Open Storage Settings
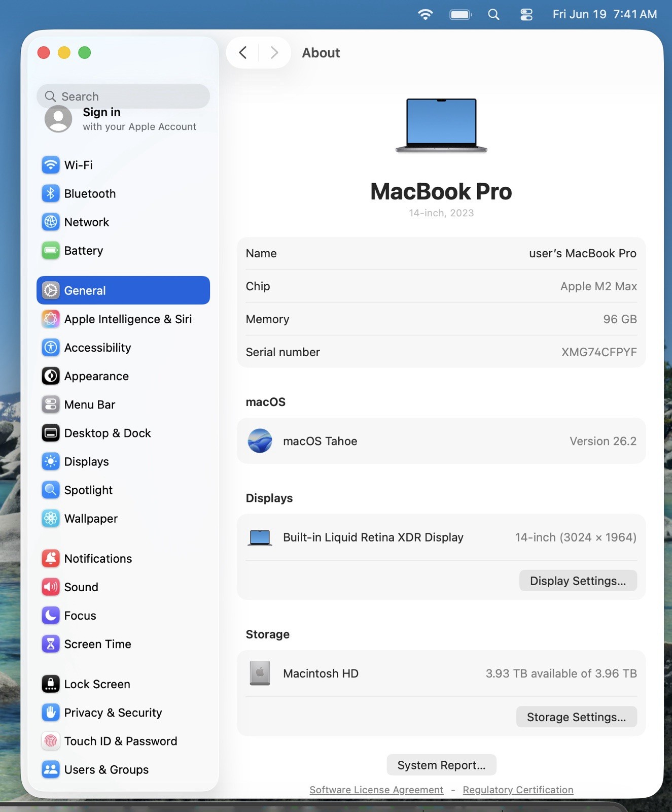 pyautogui.click(x=576, y=717)
